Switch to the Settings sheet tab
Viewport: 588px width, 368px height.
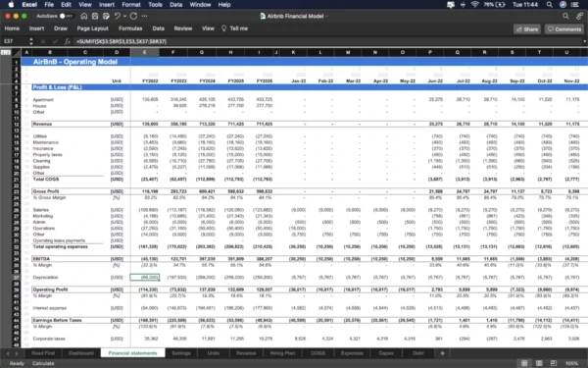click(181, 353)
